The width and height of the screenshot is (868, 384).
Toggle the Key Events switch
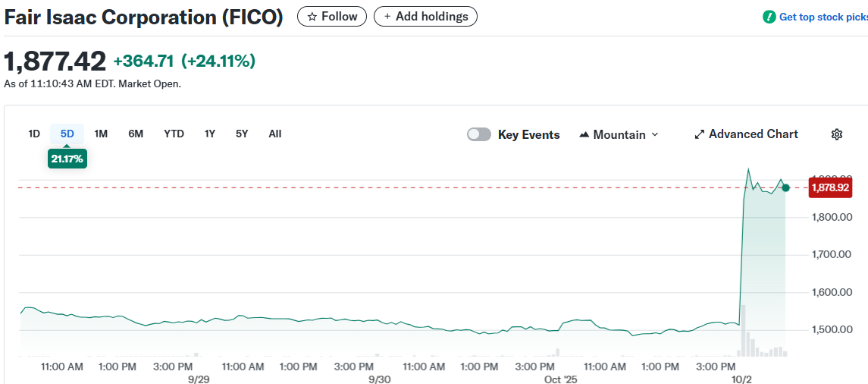pyautogui.click(x=479, y=134)
